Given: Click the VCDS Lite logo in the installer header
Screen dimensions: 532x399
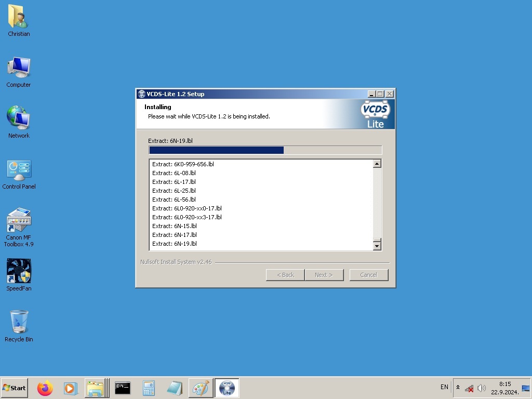Looking at the screenshot, I should click(375, 114).
